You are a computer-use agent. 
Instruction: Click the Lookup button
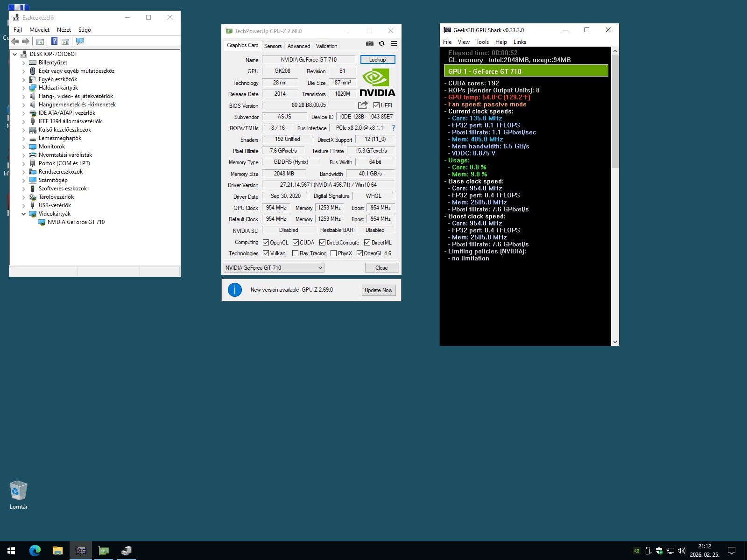[x=377, y=60]
